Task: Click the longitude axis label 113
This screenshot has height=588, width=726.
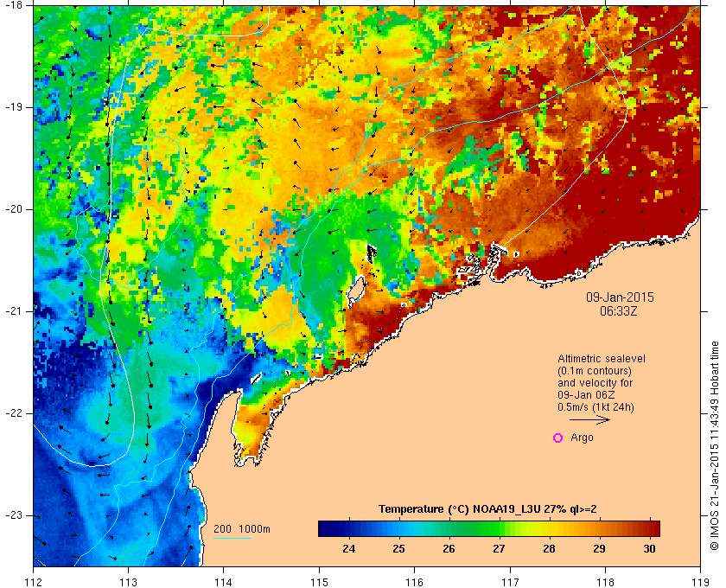Action: point(128,581)
